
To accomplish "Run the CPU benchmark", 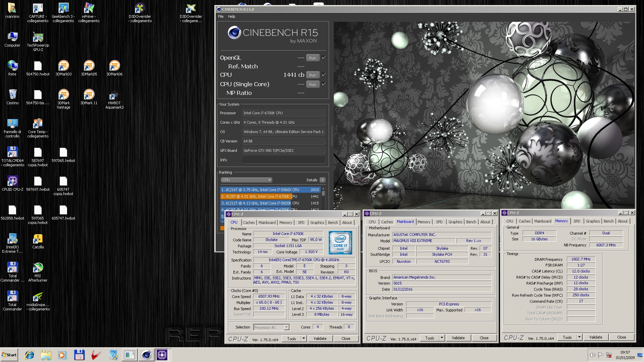I will coord(313,75).
